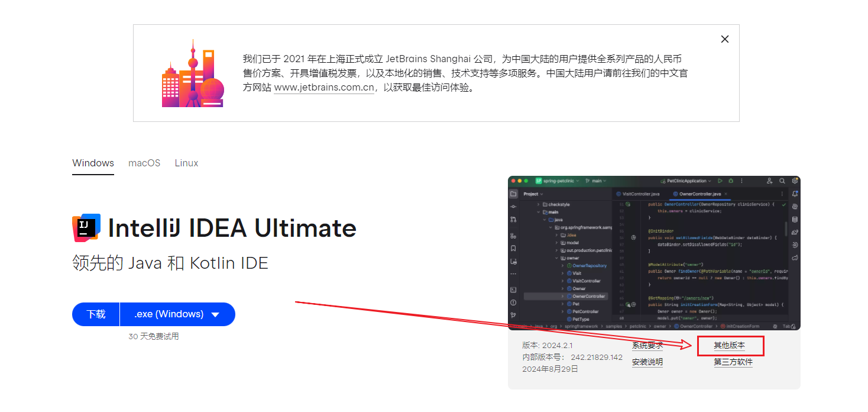The image size is (868, 412).
Task: Switch to the Linux tab
Action: point(186,163)
